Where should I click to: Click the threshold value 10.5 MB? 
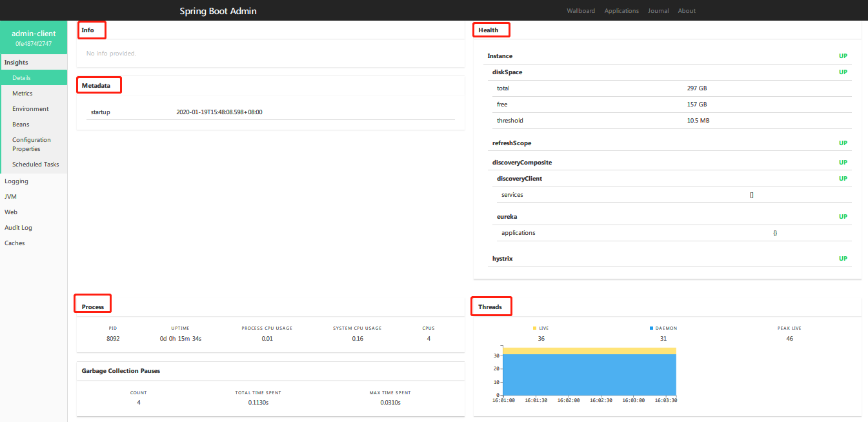pos(698,121)
